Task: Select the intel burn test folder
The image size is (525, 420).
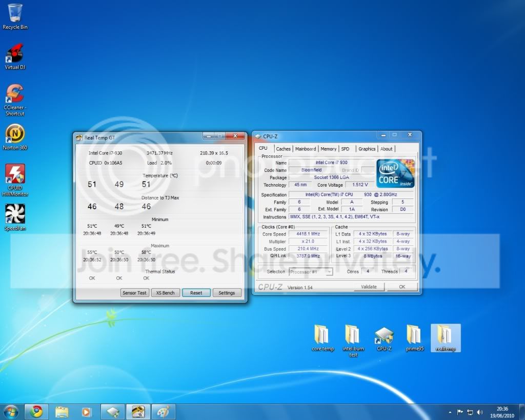Action: pos(353,341)
